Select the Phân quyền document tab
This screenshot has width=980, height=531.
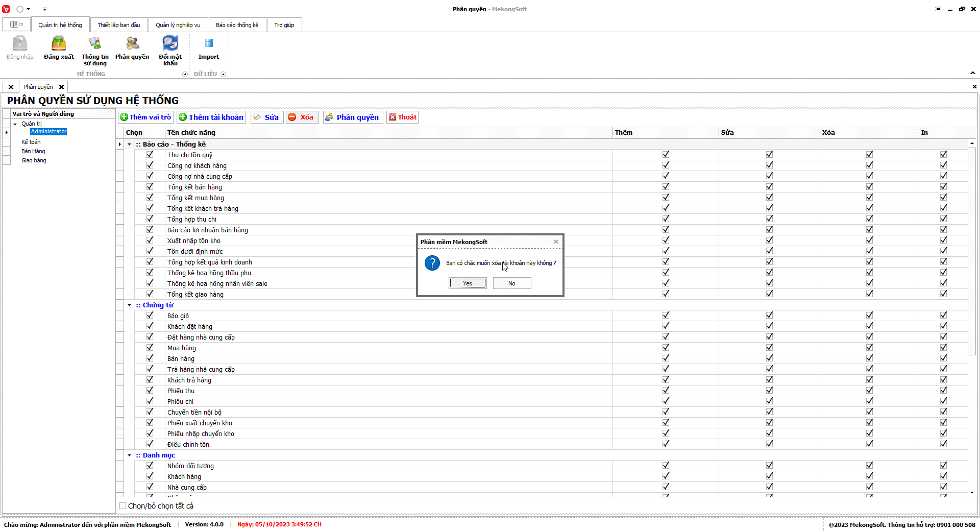pyautogui.click(x=38, y=87)
